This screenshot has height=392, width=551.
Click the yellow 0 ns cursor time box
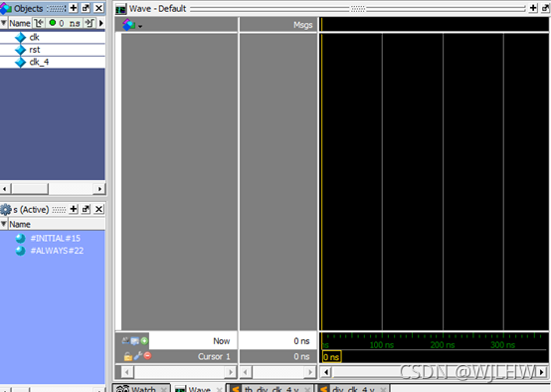pyautogui.click(x=331, y=357)
